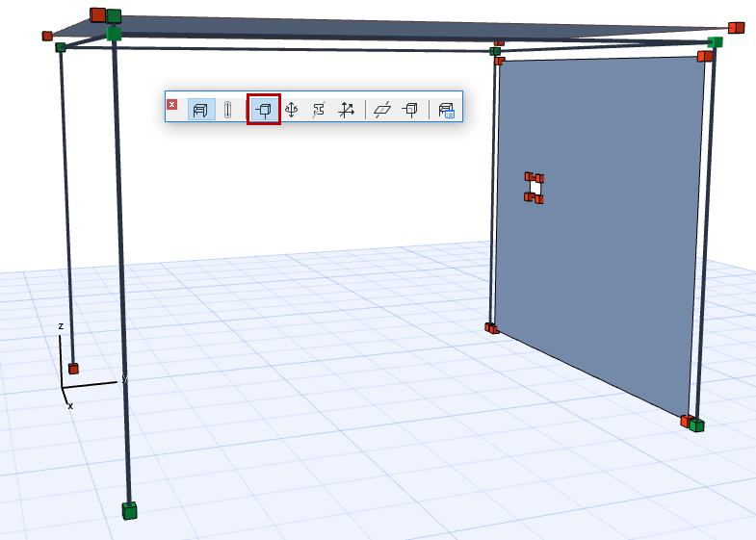Select red node at far left roof edge

[47, 36]
